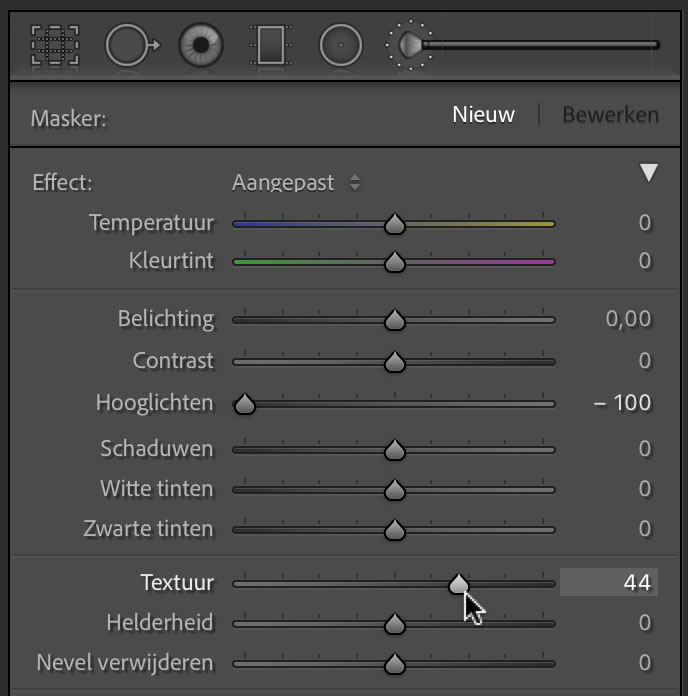Click the Helderheid label
The image size is (688, 696).
(160, 622)
